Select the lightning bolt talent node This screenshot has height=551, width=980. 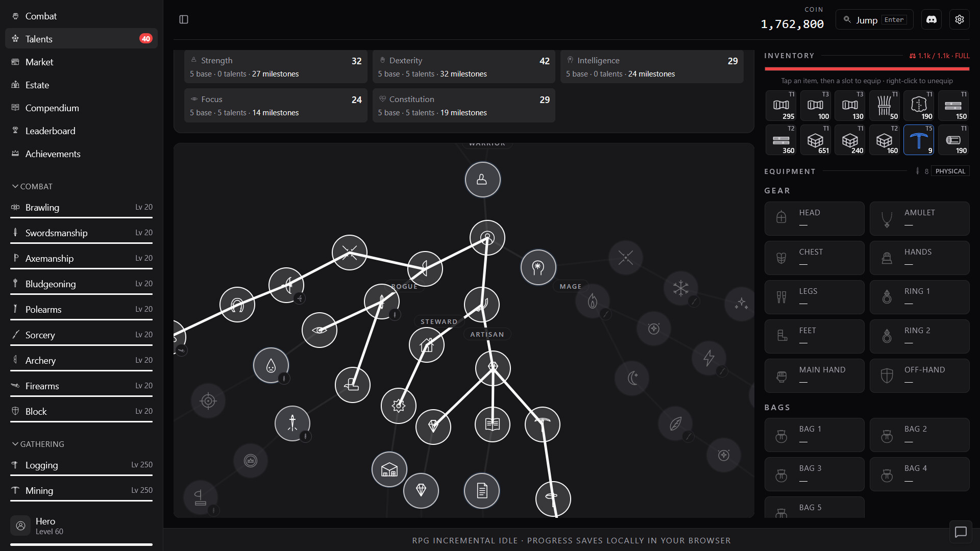709,358
